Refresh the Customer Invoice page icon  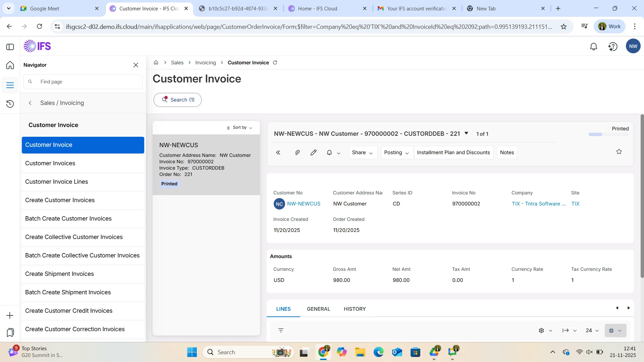coord(275,63)
